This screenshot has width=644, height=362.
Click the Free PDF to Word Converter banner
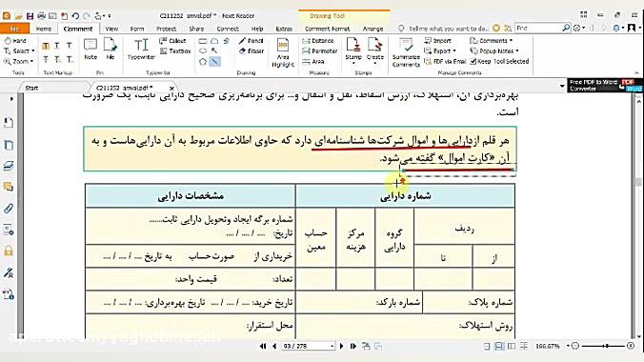605,86
